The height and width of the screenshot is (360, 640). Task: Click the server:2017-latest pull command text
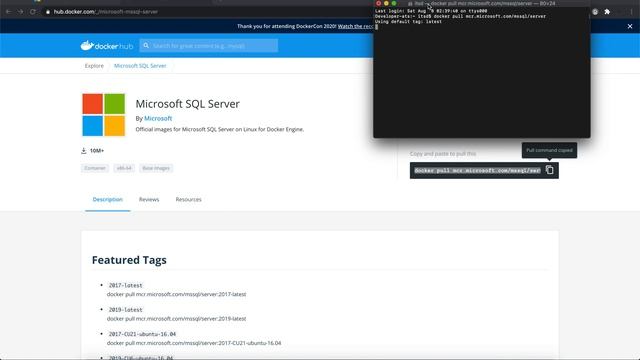pos(176,294)
